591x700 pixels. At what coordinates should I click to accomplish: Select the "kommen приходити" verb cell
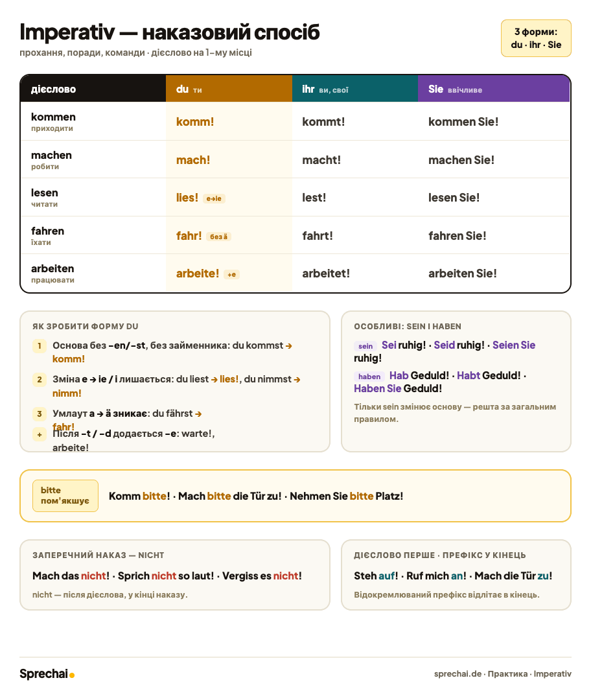[x=93, y=121]
